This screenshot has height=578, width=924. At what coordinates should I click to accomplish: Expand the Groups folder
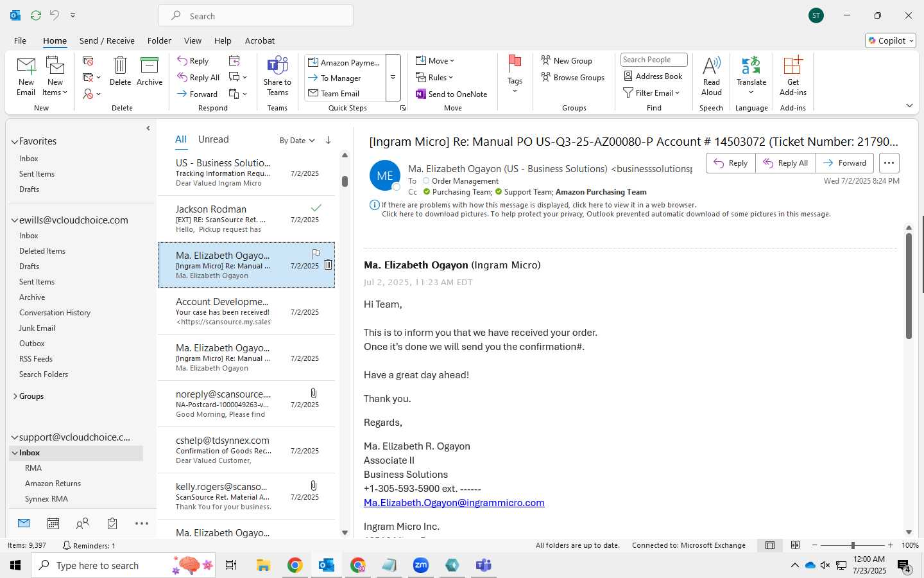click(x=15, y=396)
